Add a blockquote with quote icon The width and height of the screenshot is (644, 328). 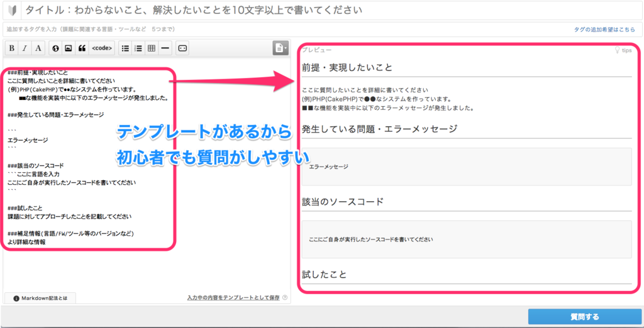click(x=82, y=48)
